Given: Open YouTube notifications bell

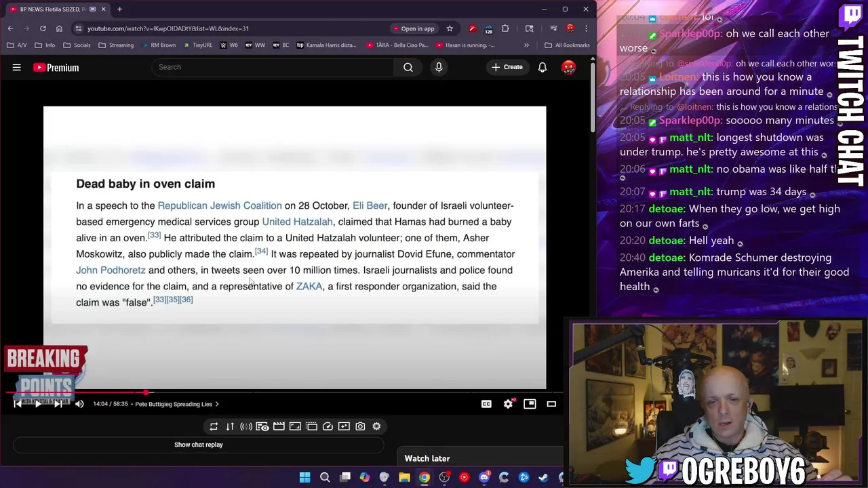Looking at the screenshot, I should tap(542, 67).
